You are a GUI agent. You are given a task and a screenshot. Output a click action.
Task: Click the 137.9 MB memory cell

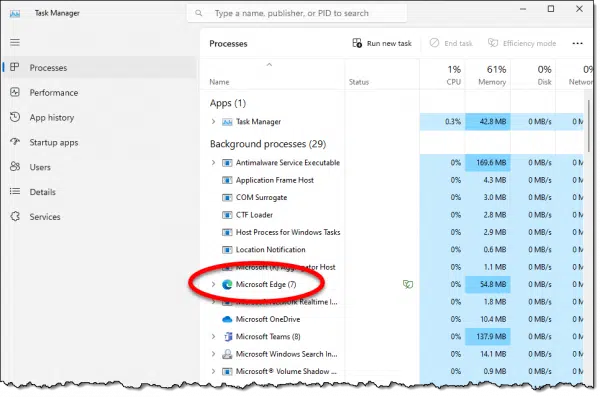coord(488,336)
